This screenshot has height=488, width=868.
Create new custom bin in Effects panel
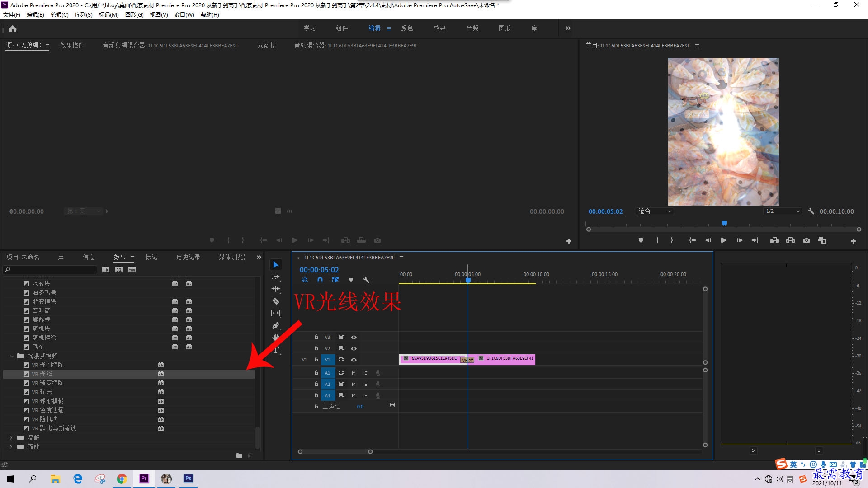tap(239, 455)
